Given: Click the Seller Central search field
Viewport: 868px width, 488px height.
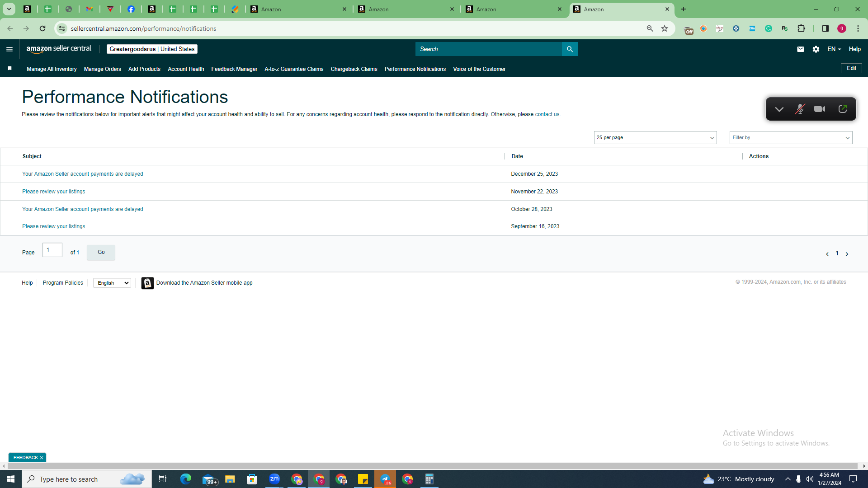Looking at the screenshot, I should pyautogui.click(x=488, y=49).
